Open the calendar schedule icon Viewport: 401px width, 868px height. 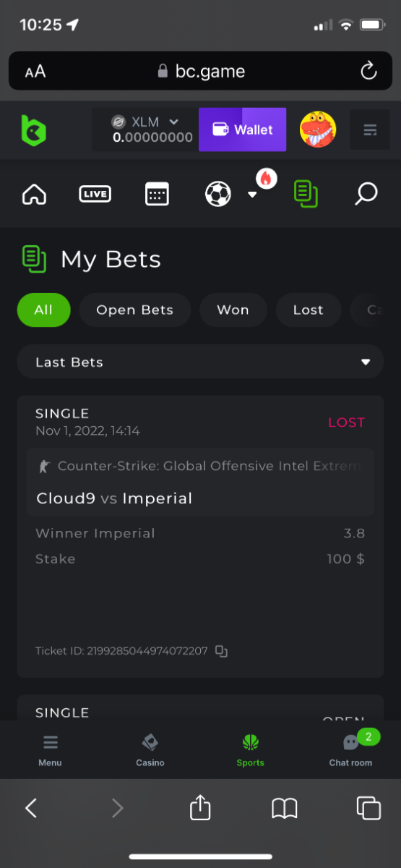coord(157,194)
